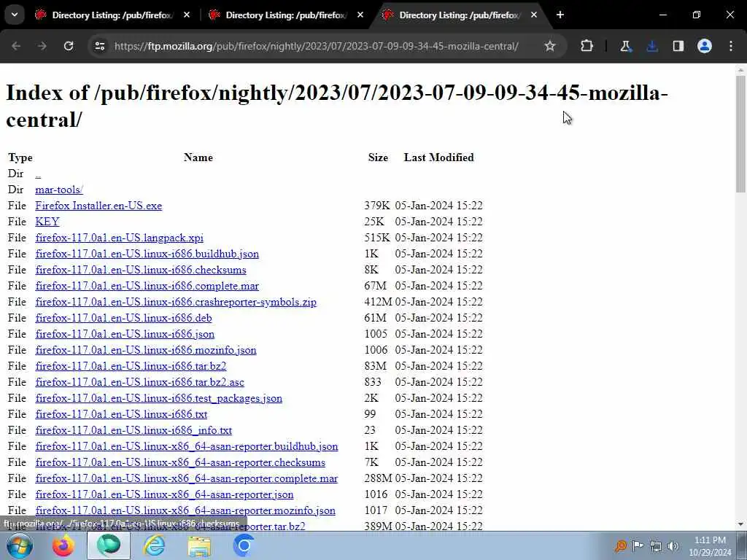This screenshot has height=560, width=747.
Task: Launch Firefox from the taskbar
Action: (63, 545)
